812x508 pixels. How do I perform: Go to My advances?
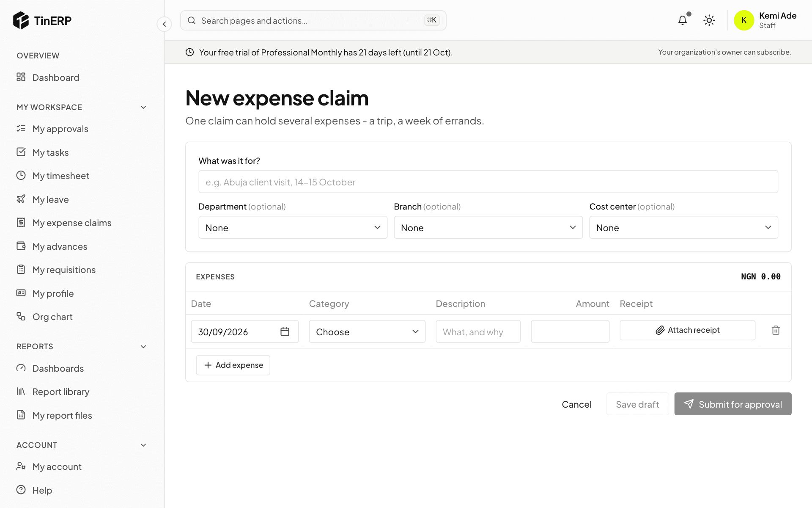coord(82,246)
